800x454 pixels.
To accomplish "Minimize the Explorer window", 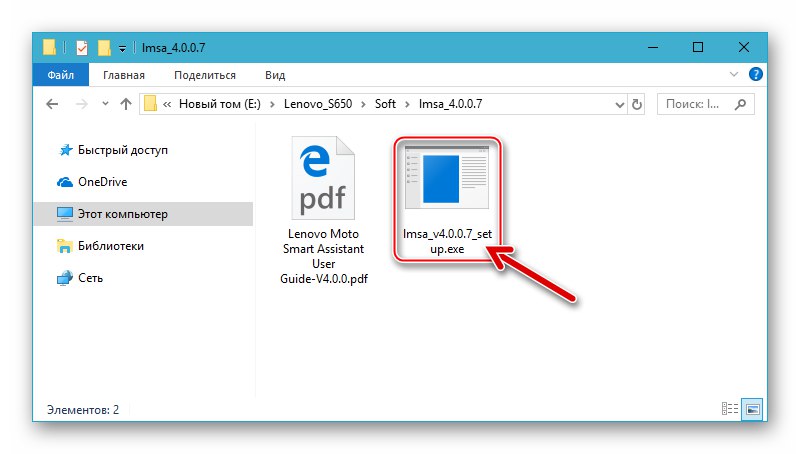I will (653, 47).
